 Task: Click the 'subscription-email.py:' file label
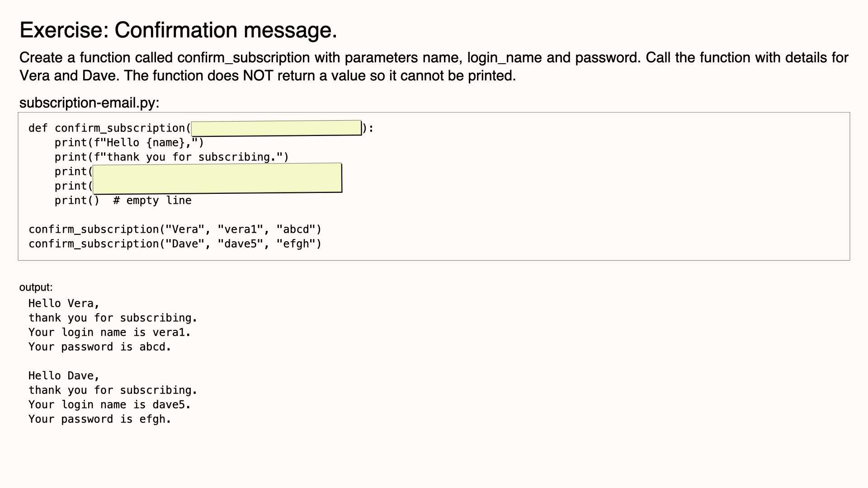pos(89,103)
